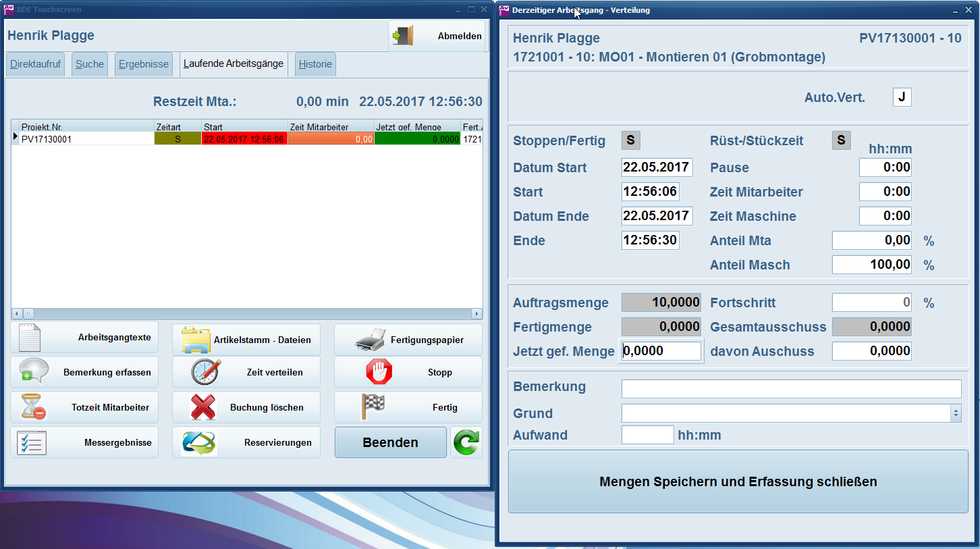Click the Jetzt gef. Menge input field

[661, 351]
